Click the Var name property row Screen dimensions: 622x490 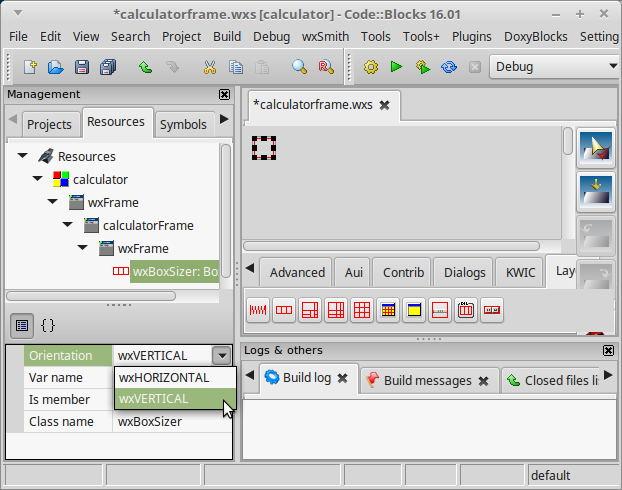pos(69,377)
